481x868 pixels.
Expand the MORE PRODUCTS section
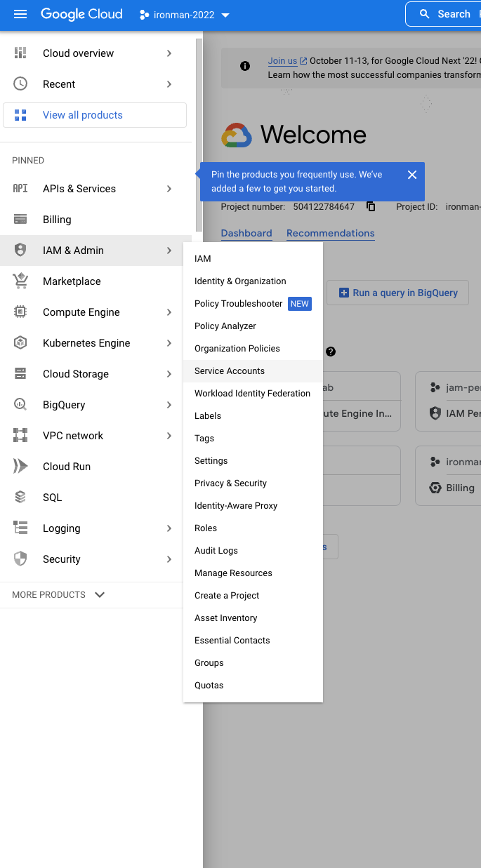(x=59, y=595)
